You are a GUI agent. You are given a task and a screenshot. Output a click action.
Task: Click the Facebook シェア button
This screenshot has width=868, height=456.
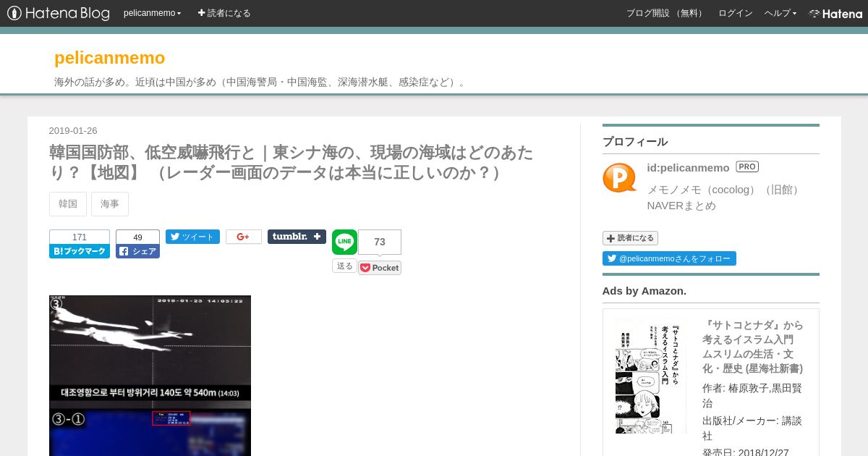pyautogui.click(x=137, y=251)
